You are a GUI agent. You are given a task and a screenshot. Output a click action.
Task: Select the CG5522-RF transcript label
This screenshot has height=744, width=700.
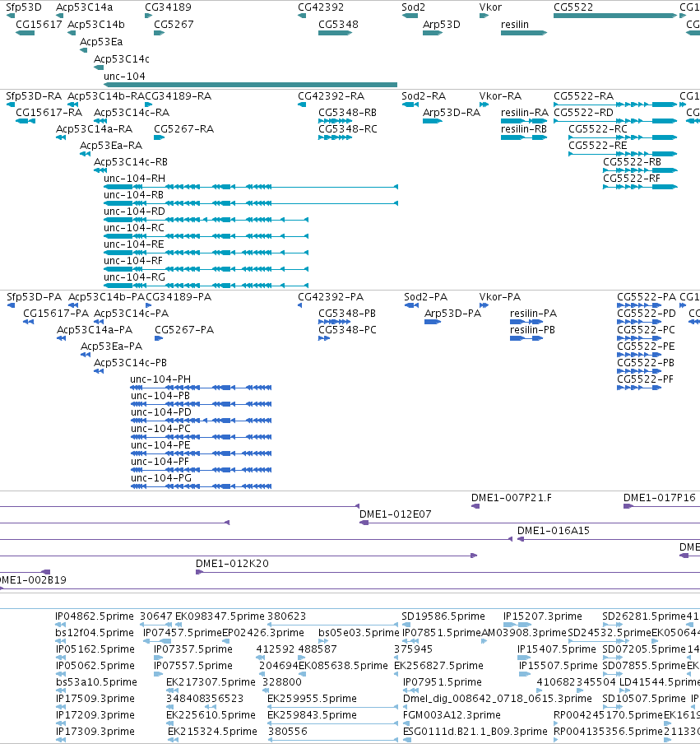(632, 179)
